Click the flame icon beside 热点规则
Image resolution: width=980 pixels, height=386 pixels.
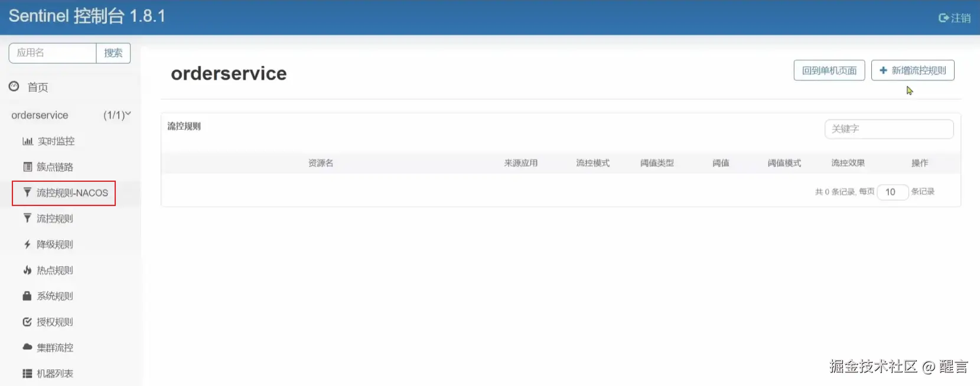[27, 270]
